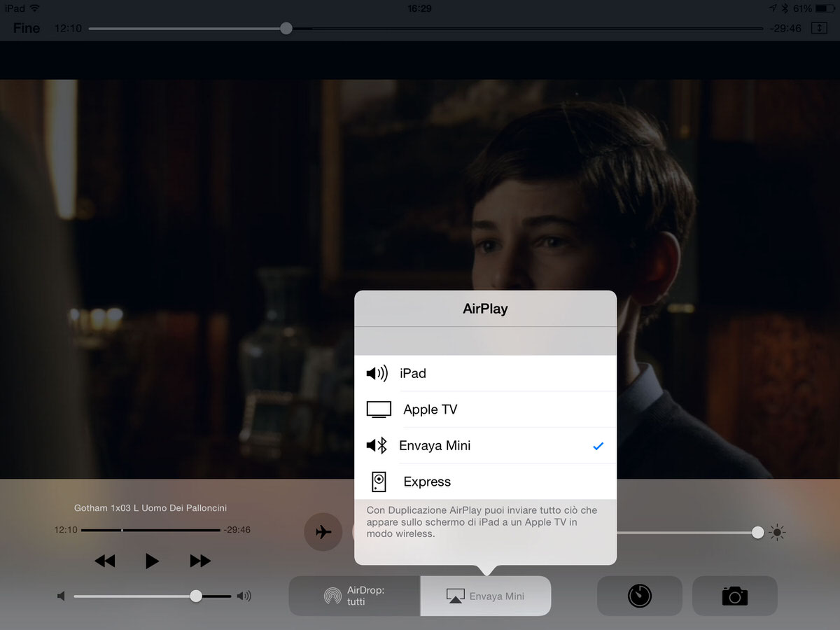Open the Camera shortcut
Image resolution: width=840 pixels, height=630 pixels.
coord(734,596)
